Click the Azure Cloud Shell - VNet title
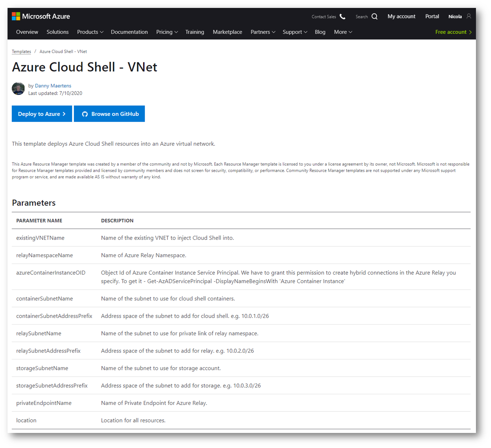Viewport: 491px width, 448px height. click(85, 67)
